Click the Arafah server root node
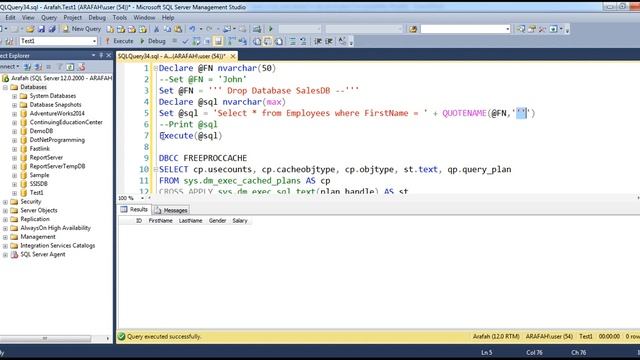640x360 pixels. tap(61, 78)
